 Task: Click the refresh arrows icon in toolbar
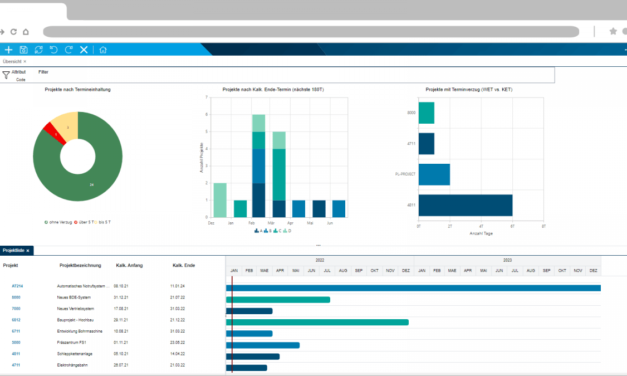pos(39,50)
